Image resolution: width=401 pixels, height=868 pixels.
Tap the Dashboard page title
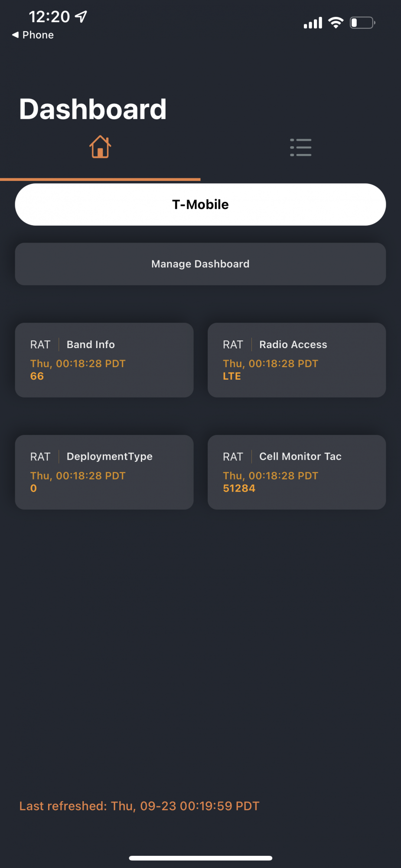pyautogui.click(x=93, y=109)
